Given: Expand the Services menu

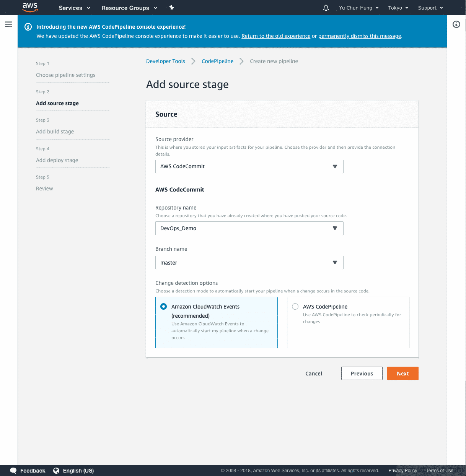Looking at the screenshot, I should coord(75,8).
